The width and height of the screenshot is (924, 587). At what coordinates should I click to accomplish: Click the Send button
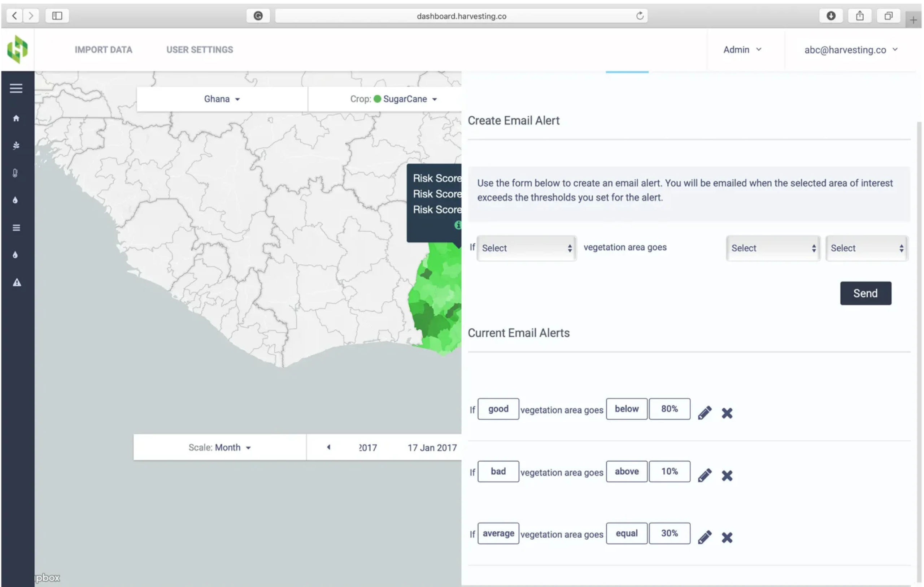coord(866,293)
